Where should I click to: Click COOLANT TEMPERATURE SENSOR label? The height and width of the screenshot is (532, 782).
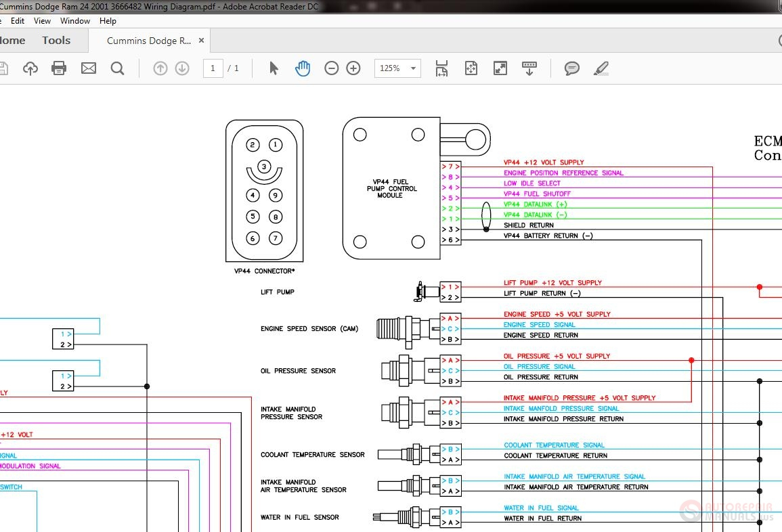pos(312,455)
